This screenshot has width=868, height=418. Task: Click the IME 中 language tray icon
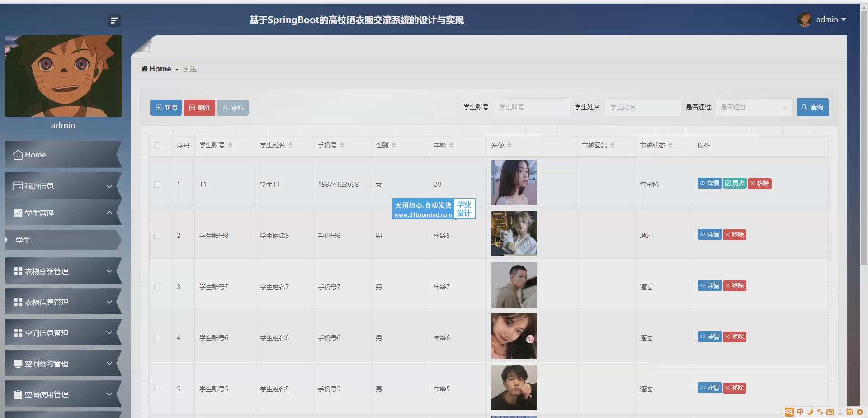pyautogui.click(x=800, y=412)
